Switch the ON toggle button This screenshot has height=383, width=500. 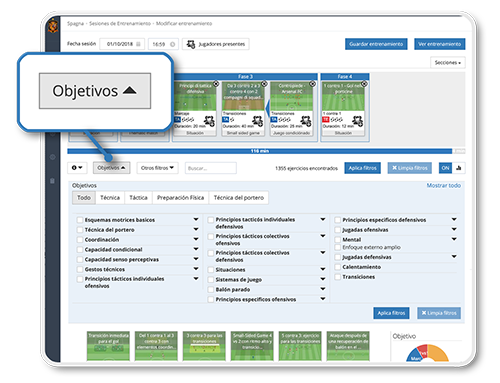tap(445, 168)
